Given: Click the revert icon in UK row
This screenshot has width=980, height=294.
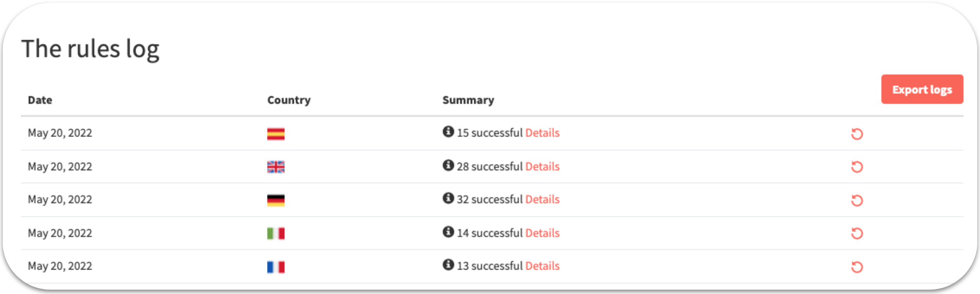Looking at the screenshot, I should tap(857, 167).
